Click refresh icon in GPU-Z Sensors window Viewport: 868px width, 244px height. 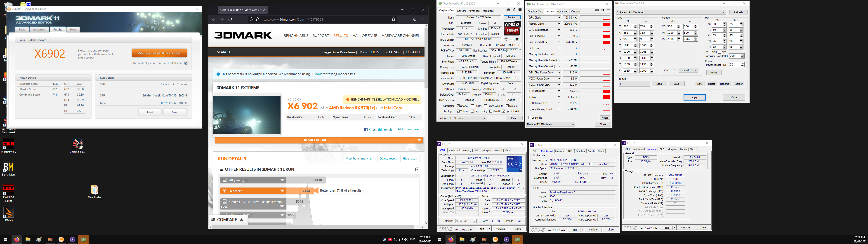coord(603,10)
